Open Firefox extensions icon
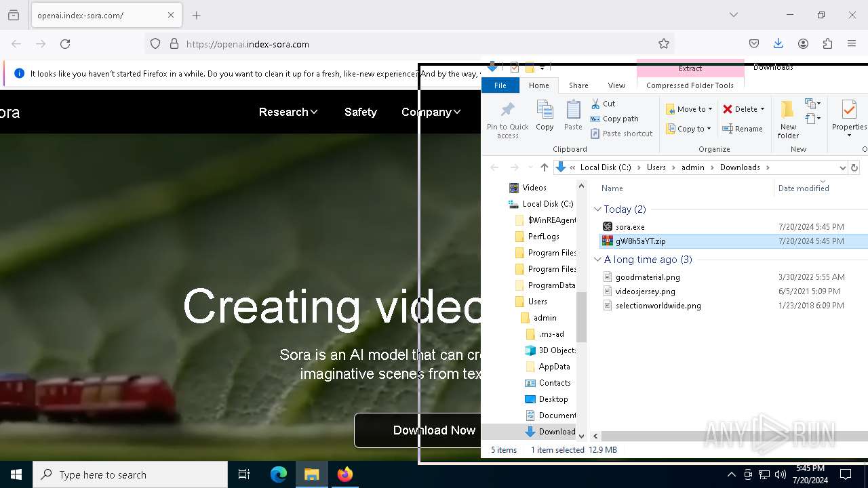868x488 pixels. click(827, 44)
